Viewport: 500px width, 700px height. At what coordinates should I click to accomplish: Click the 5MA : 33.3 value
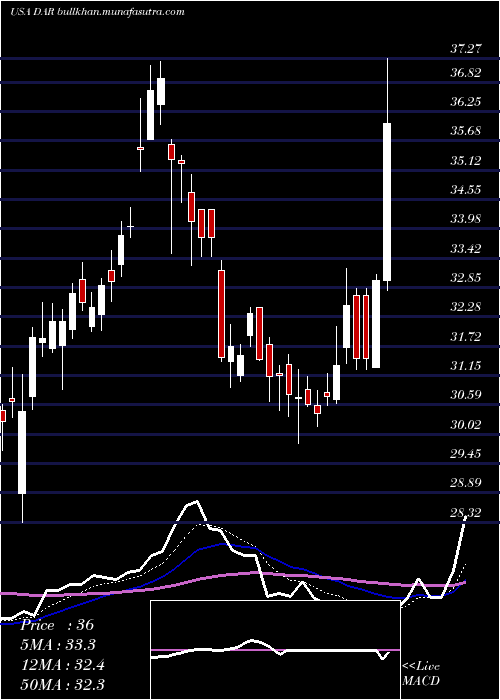(x=58, y=645)
